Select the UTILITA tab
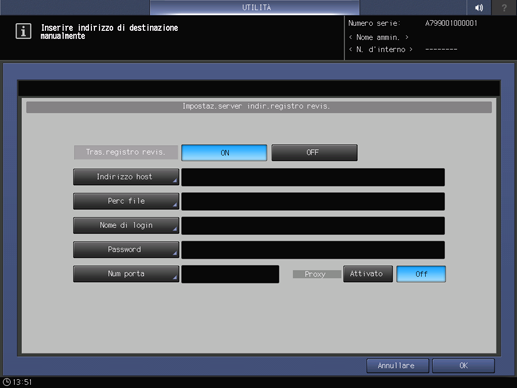The width and height of the screenshot is (517, 388). [x=255, y=7]
